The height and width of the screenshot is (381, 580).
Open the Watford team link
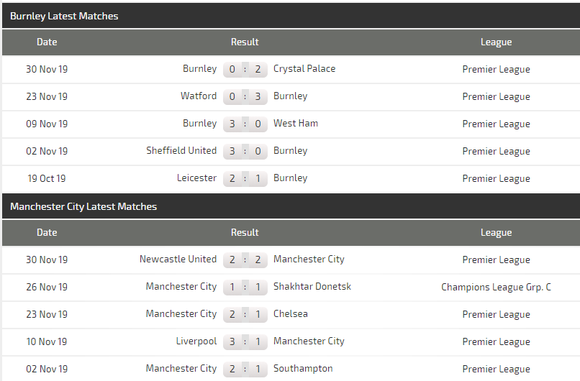pos(198,96)
